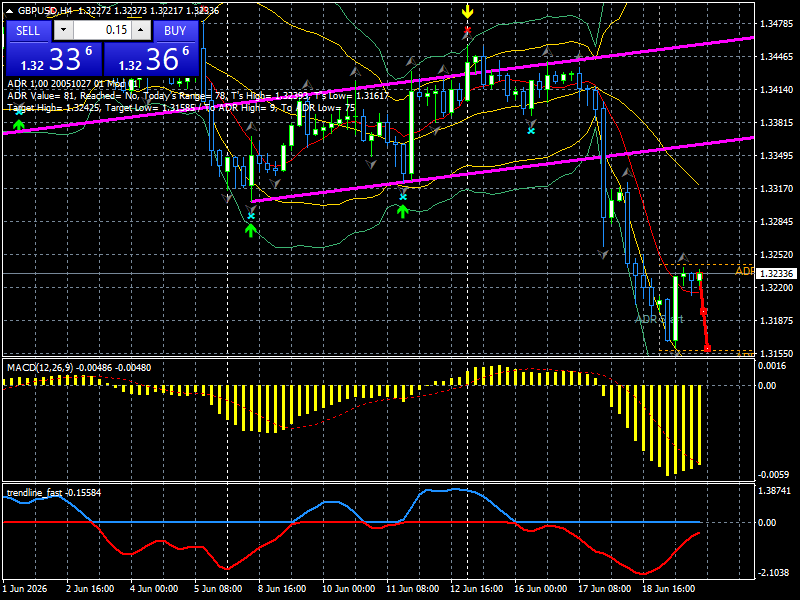The height and width of the screenshot is (600, 800).
Task: Select red square marker at projection bottom
Action: pyautogui.click(x=708, y=348)
